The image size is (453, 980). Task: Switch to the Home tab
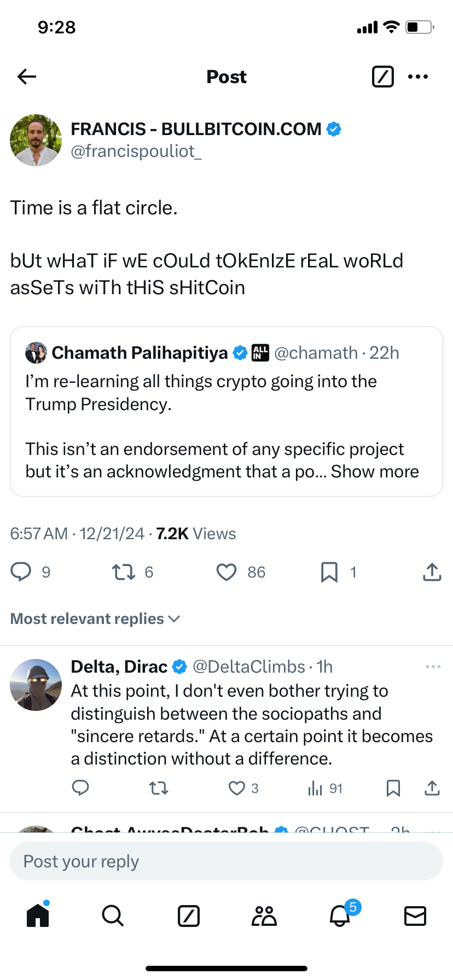[x=38, y=915]
